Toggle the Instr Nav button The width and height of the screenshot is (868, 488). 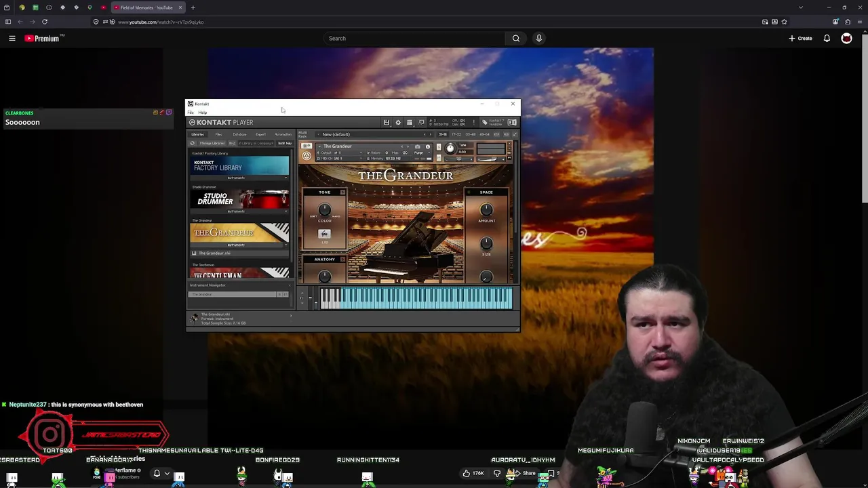[x=285, y=143]
